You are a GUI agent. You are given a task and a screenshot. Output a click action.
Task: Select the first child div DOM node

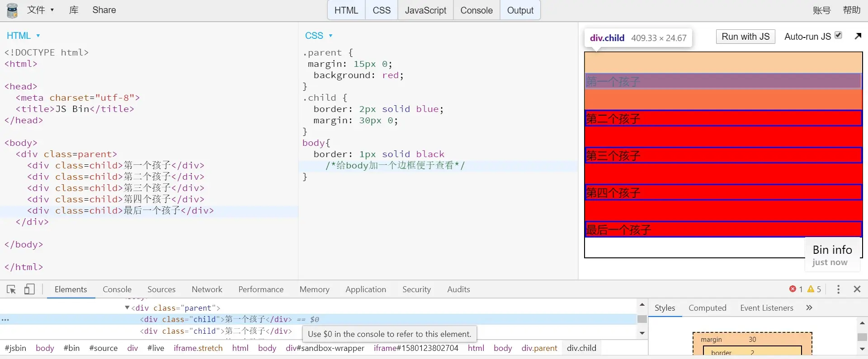click(x=216, y=319)
